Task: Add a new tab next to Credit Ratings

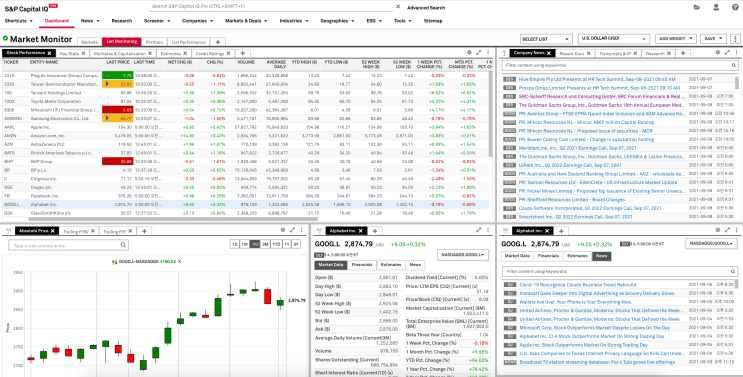Action: pos(243,54)
